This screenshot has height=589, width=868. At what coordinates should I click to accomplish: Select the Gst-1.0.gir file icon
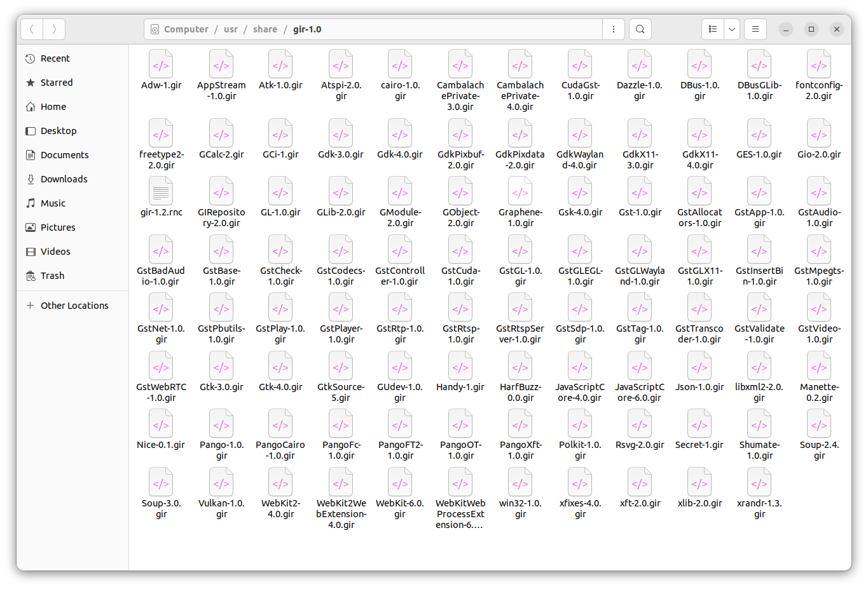tap(640, 191)
